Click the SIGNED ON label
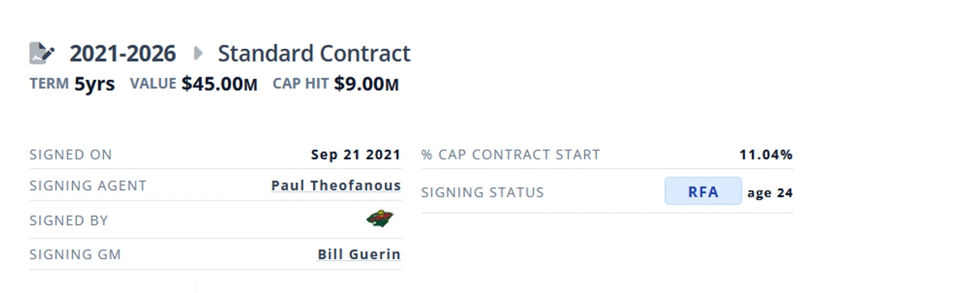980x293 pixels. (x=70, y=155)
